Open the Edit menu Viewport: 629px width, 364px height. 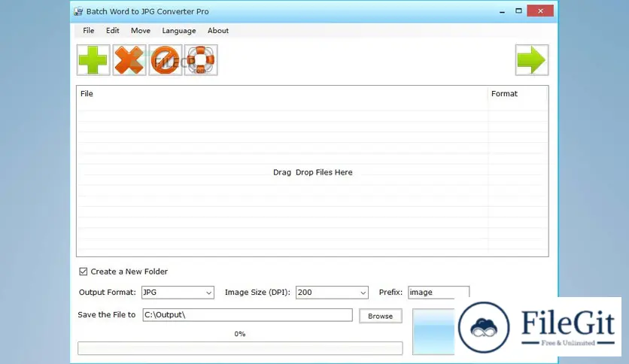(113, 31)
